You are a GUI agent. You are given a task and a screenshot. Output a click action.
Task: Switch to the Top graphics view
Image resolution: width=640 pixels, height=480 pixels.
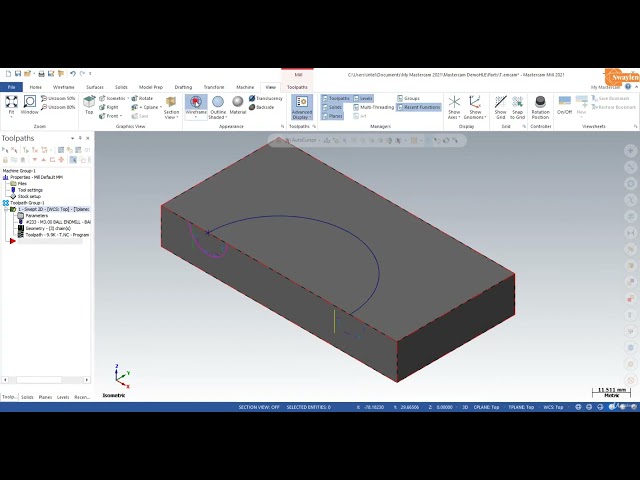[x=89, y=105]
